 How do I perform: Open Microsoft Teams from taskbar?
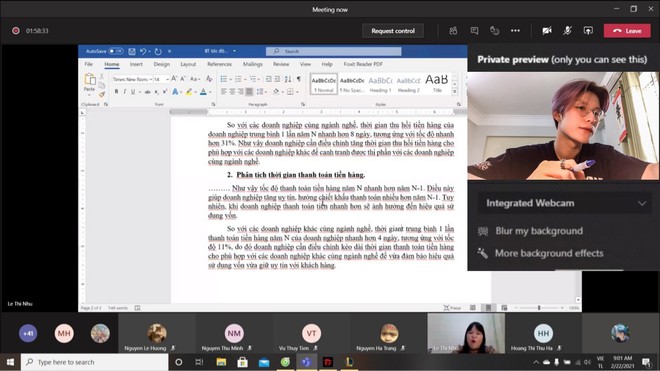click(x=306, y=362)
